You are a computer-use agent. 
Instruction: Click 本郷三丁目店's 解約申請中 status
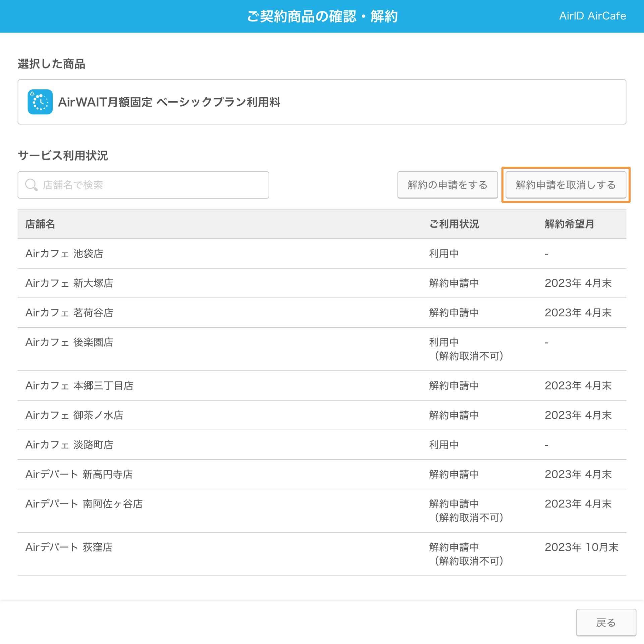454,386
